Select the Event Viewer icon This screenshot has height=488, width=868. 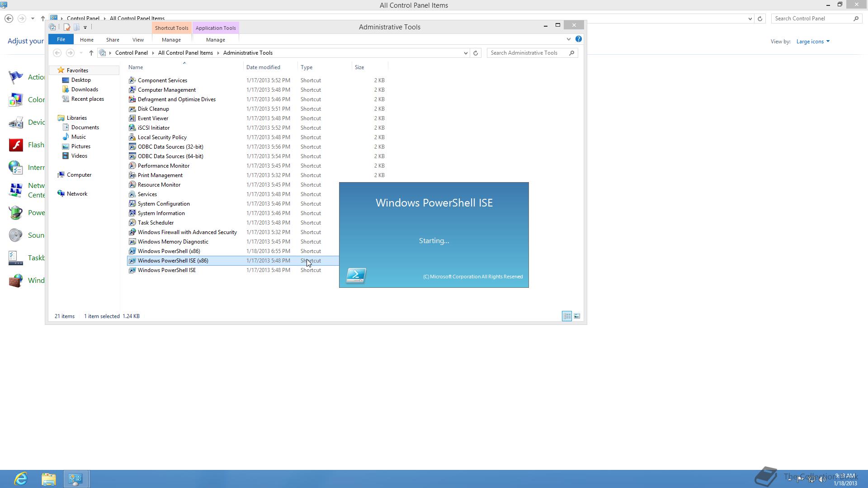(132, 118)
